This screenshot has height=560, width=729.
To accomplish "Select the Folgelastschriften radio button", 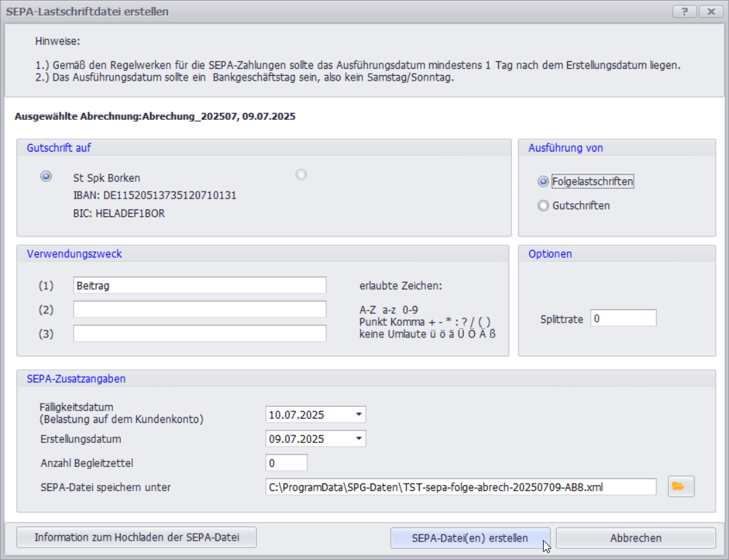I will point(544,182).
